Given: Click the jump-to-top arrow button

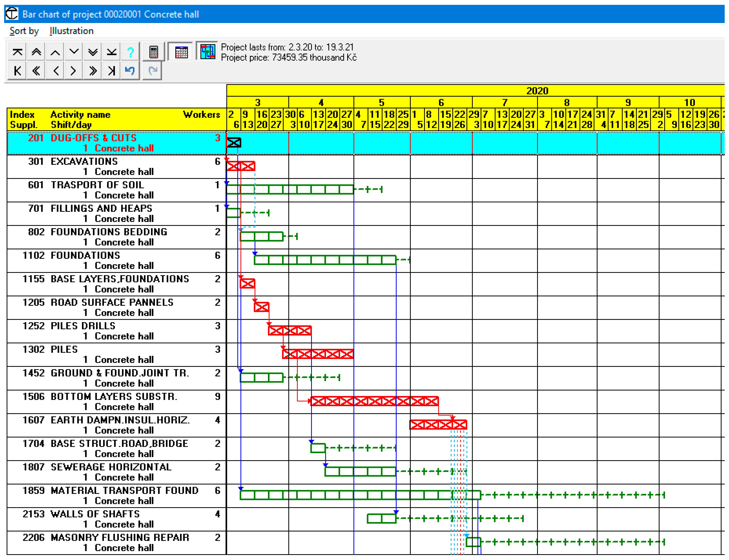Looking at the screenshot, I should 17,52.
